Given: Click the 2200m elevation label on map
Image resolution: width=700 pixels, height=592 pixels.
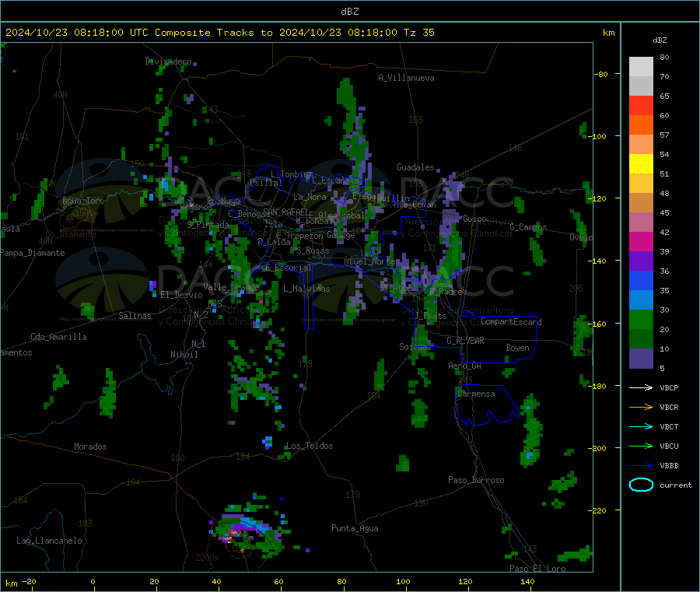Looking at the screenshot, I should [207, 558].
